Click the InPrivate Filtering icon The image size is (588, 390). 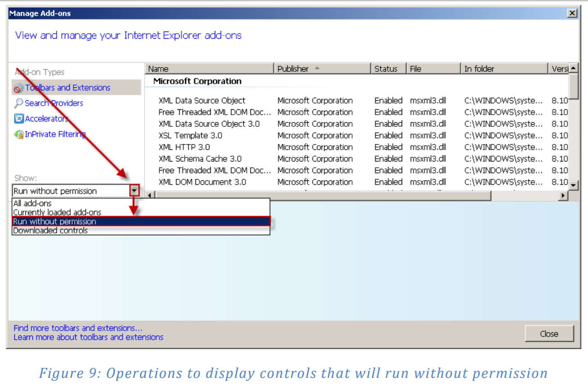pos(18,134)
